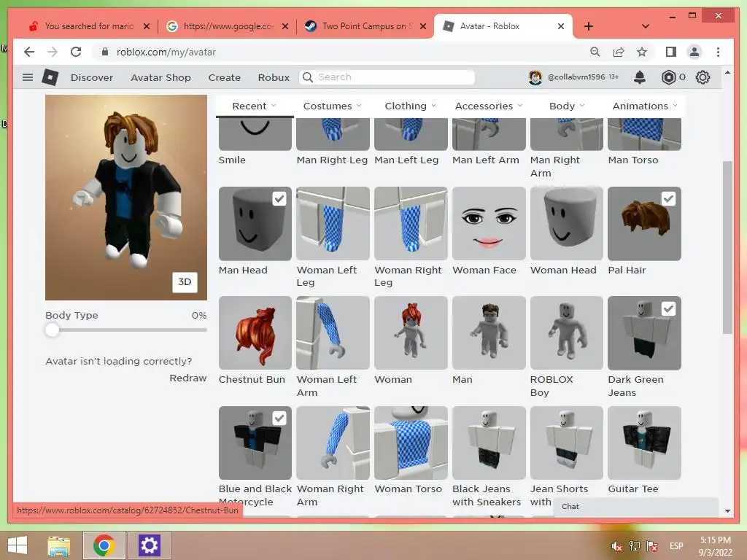This screenshot has height=560, width=747.
Task: Open the Create page
Action: [225, 77]
